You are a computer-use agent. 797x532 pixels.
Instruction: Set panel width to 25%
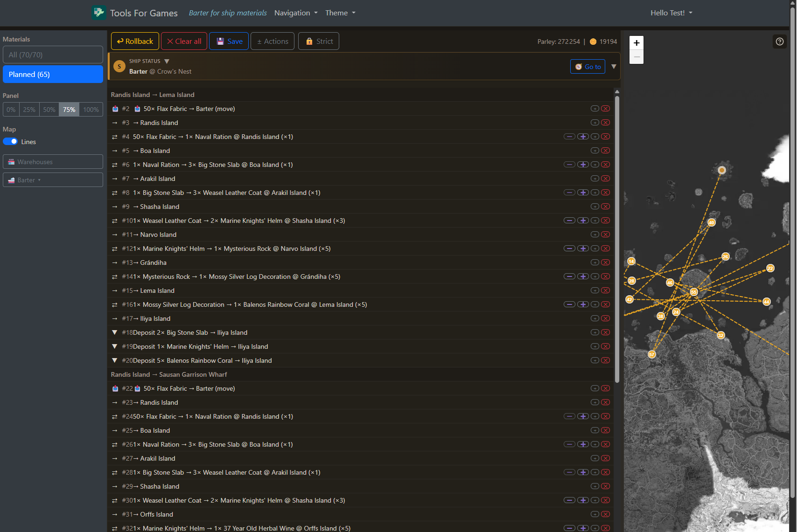point(29,110)
